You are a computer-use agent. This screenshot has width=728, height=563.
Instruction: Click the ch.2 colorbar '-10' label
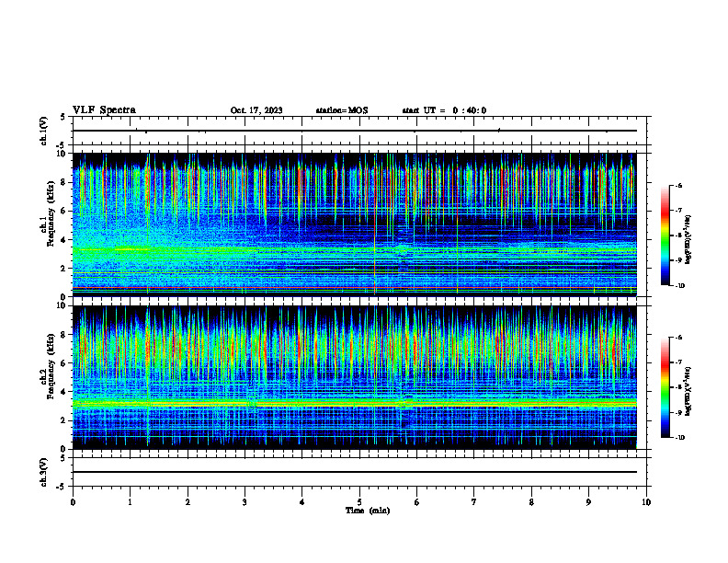coord(679,437)
